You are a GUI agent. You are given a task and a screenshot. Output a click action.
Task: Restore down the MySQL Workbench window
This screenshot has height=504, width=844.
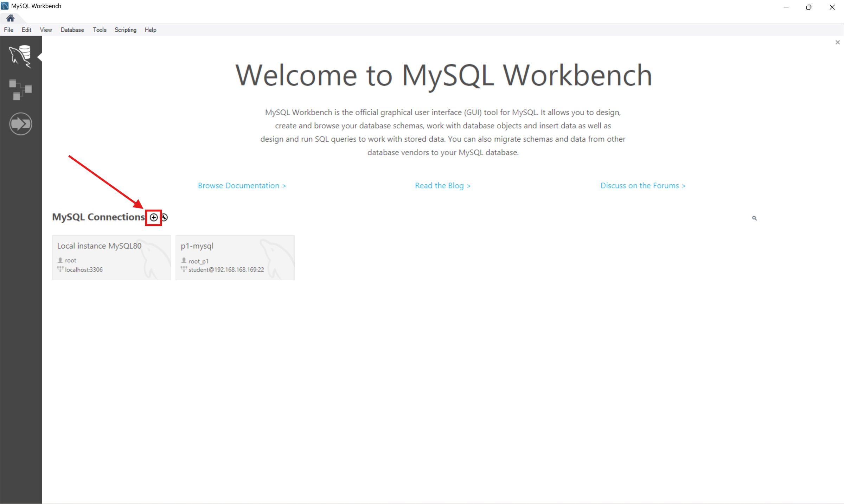pos(808,7)
